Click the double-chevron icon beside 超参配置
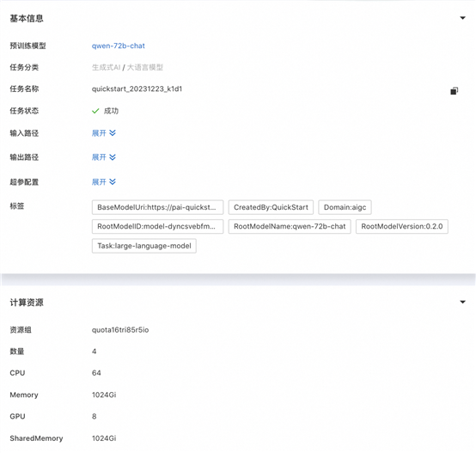This screenshot has width=476, height=453. (113, 181)
